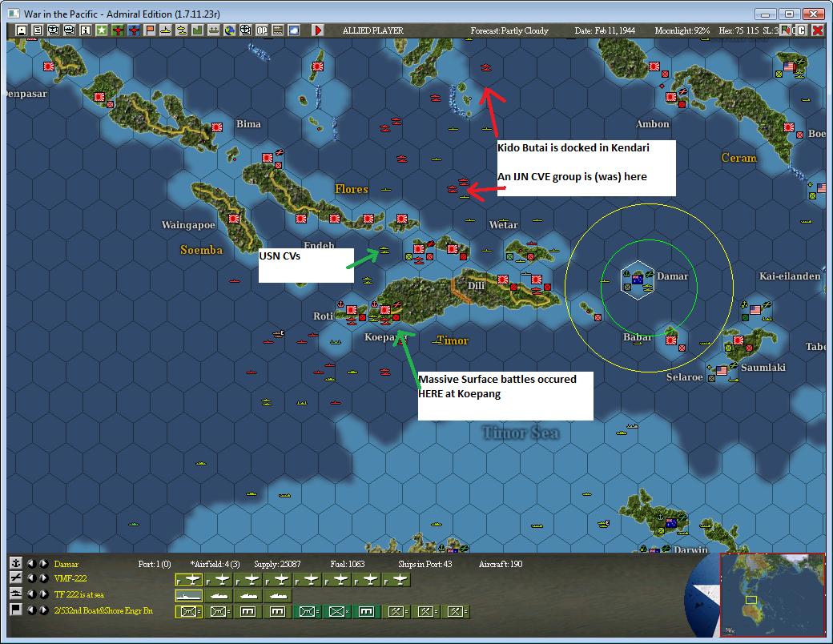The height and width of the screenshot is (644, 833).
Task: Click the red aircraft on green toolbar icon
Action: (118, 30)
